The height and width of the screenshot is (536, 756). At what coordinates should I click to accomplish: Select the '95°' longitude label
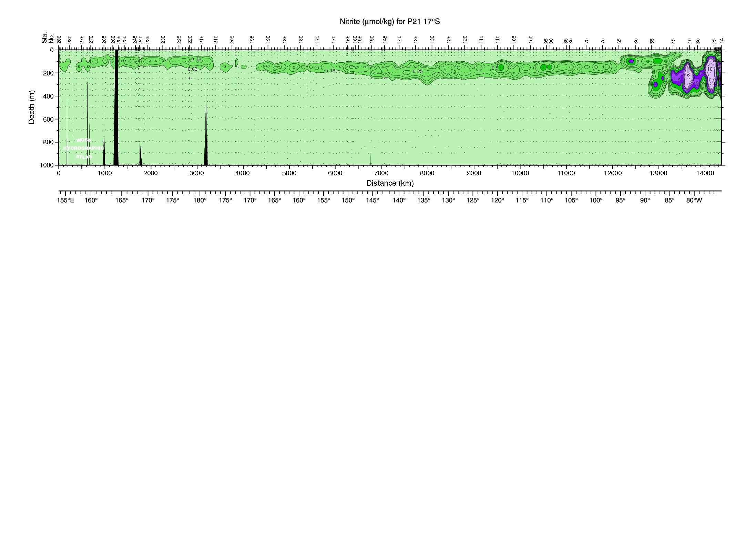point(621,200)
